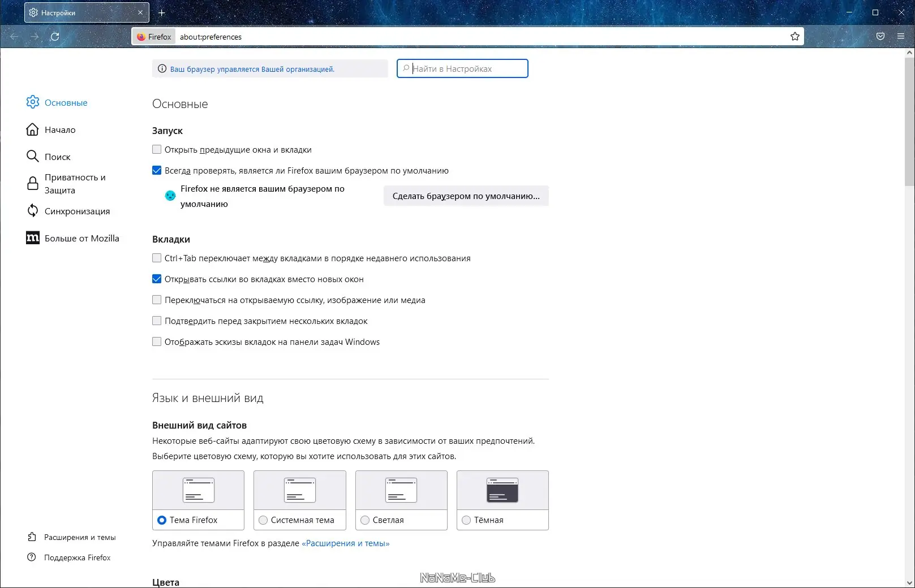The image size is (915, 588).
Task: Click the Тема Firefox preview thumbnail
Action: [198, 490]
